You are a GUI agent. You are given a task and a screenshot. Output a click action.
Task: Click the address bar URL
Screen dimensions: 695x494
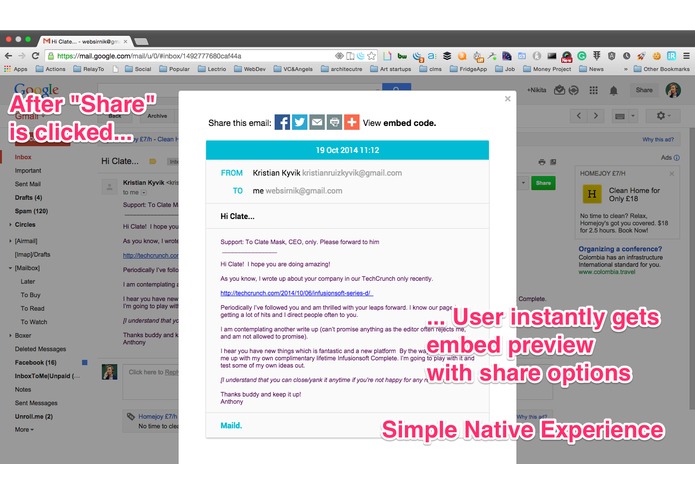click(149, 56)
